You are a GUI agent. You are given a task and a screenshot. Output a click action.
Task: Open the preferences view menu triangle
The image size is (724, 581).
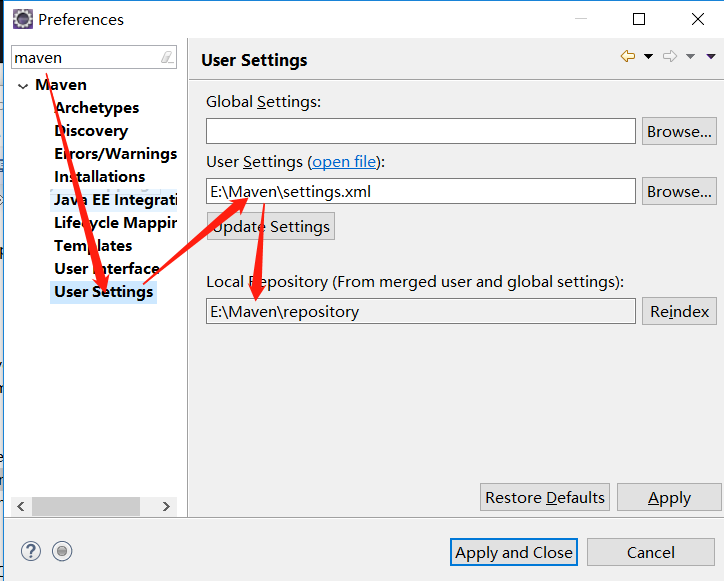(x=711, y=57)
